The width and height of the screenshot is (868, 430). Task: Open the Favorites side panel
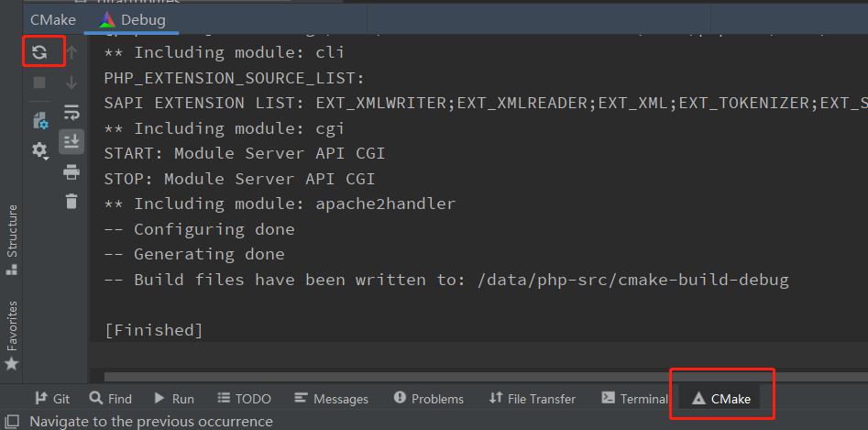(12, 333)
